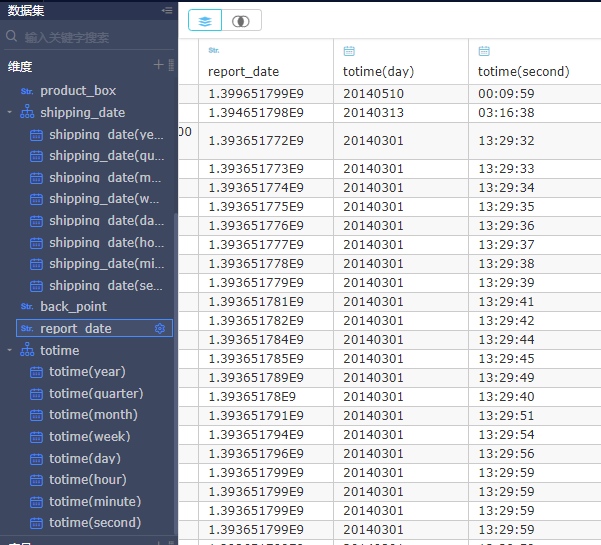Image resolution: width=601 pixels, height=545 pixels.
Task: Select cell 1.393651789E9
Action: (x=266, y=378)
